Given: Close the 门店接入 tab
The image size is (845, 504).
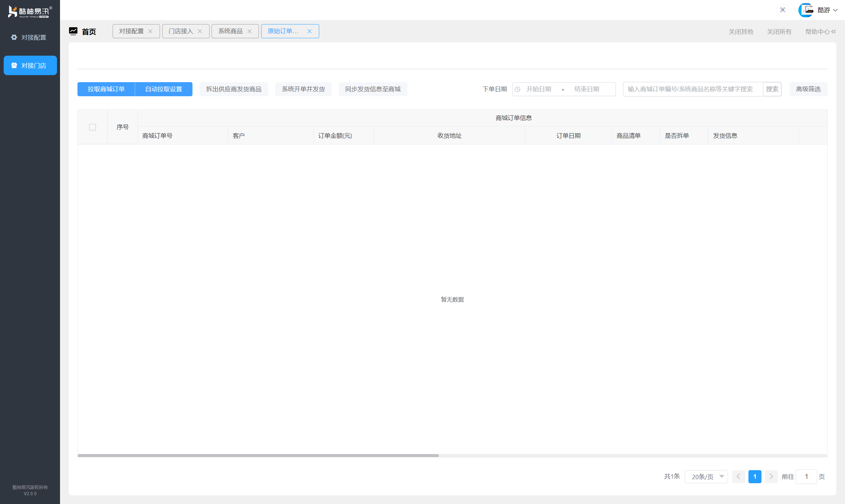Looking at the screenshot, I should click(x=200, y=31).
